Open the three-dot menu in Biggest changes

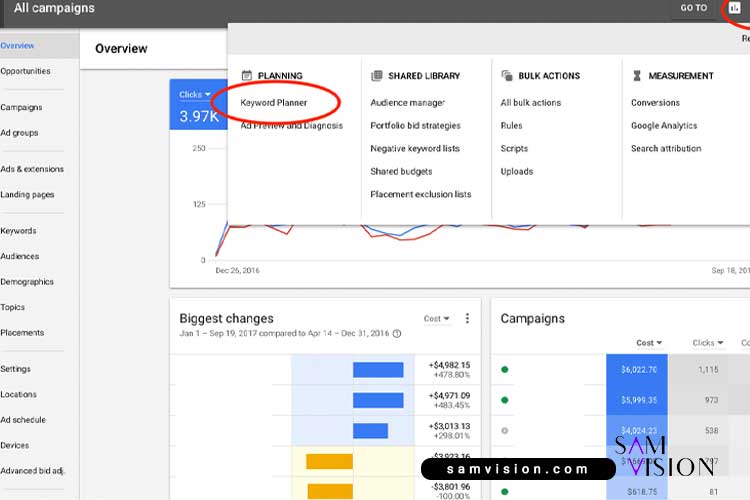click(x=467, y=318)
